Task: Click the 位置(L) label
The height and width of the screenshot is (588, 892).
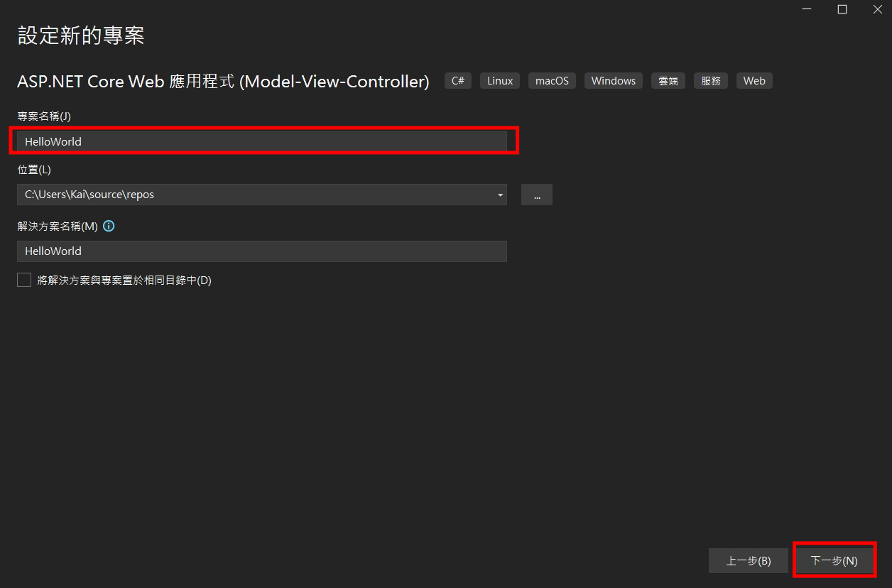Action: [x=34, y=170]
